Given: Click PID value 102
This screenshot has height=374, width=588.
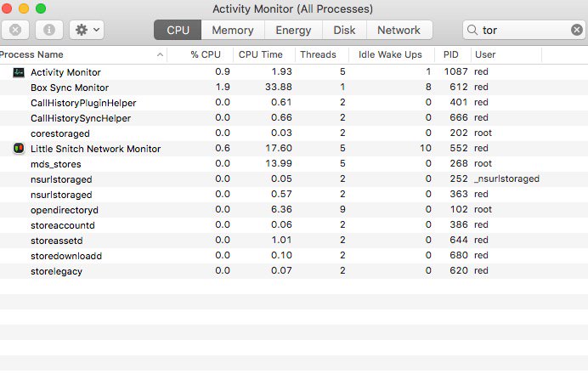Looking at the screenshot, I should pos(459,209).
